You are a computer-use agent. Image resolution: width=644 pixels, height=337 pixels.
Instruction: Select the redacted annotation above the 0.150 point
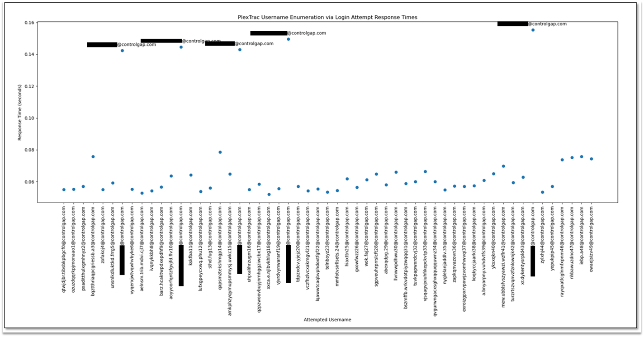coord(268,33)
